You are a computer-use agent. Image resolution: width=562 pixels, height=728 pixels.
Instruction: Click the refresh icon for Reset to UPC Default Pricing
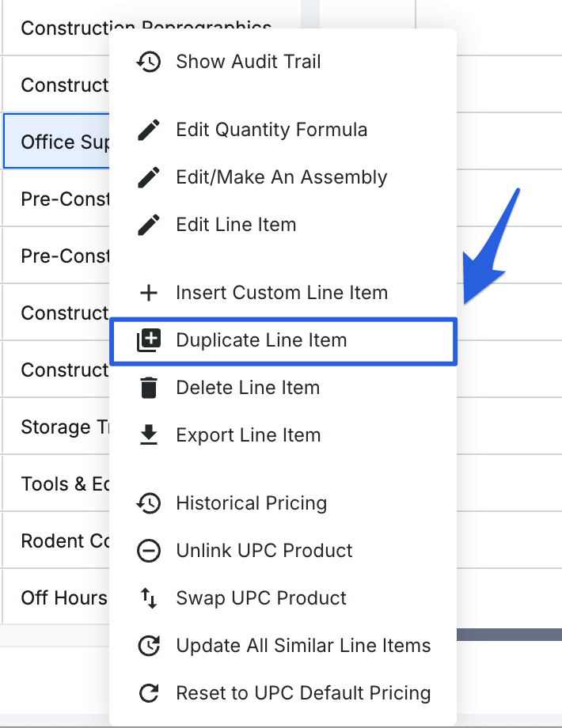point(149,693)
